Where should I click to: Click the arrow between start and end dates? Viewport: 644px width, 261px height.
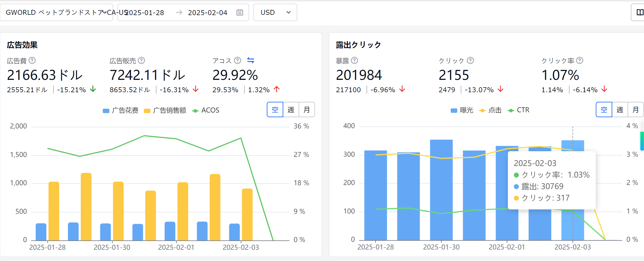coord(179,12)
